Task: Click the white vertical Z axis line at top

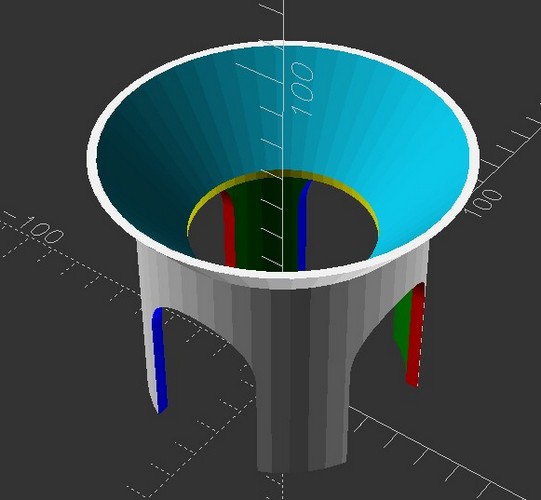Action: (x=284, y=21)
